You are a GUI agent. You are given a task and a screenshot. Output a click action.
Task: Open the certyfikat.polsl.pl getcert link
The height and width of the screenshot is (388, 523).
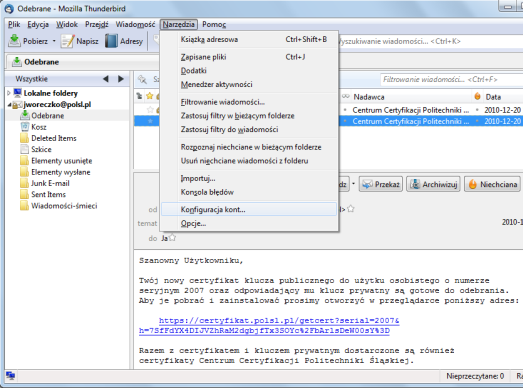269,326
